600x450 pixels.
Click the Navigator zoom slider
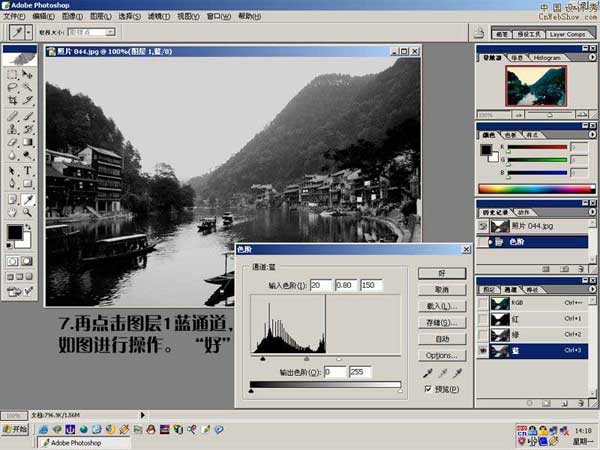(x=550, y=114)
